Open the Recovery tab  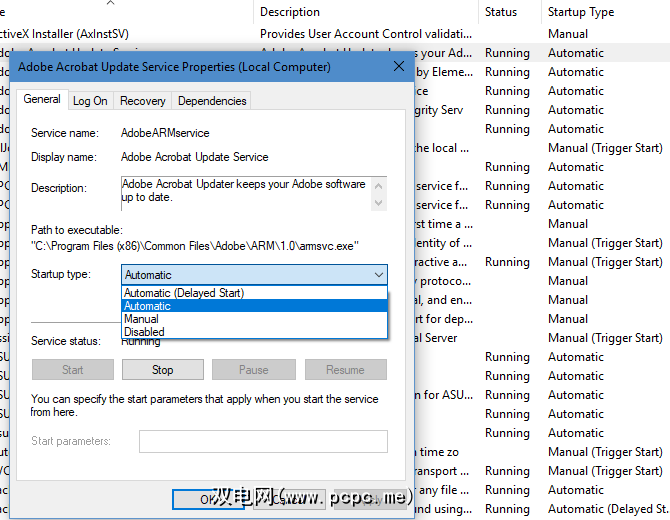pos(142,101)
